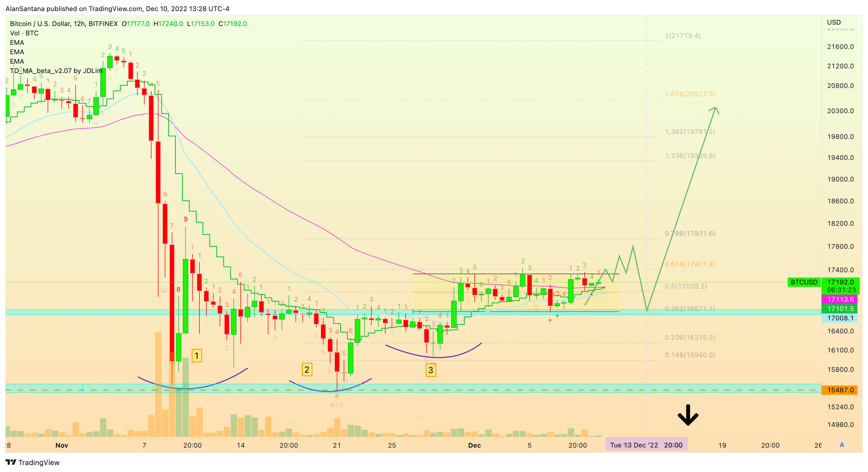
Task: Select the Fib label 0.618(17407.4)
Action: (690, 264)
